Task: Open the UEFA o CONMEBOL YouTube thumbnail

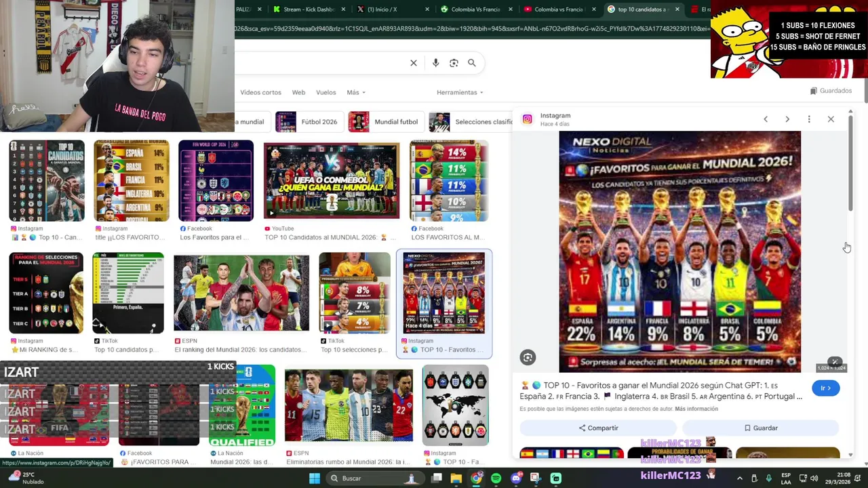Action: pos(332,181)
